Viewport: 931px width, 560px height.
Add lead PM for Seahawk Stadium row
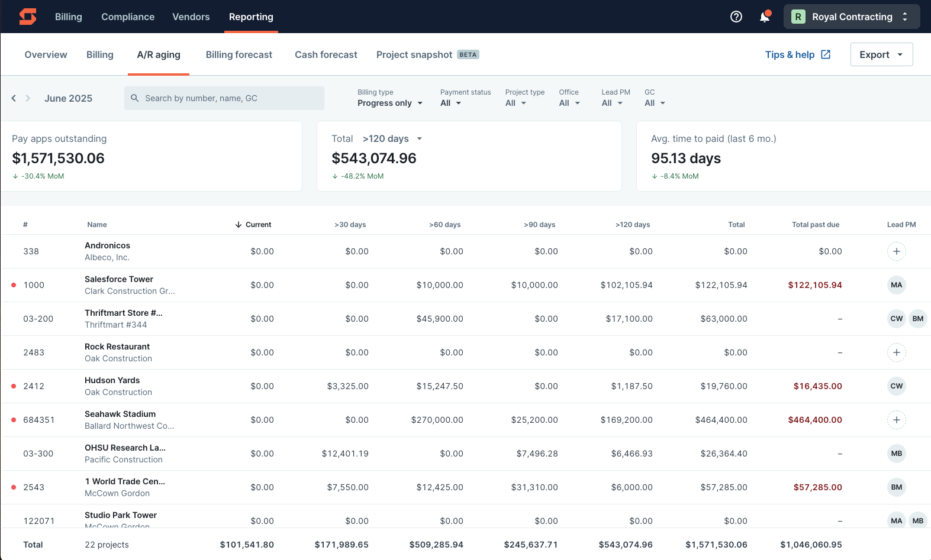[x=897, y=420]
